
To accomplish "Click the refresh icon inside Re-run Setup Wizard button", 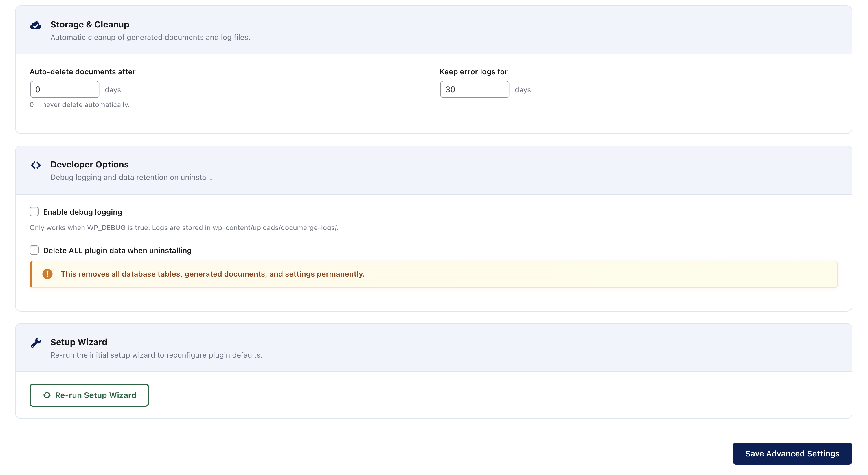I will point(47,395).
